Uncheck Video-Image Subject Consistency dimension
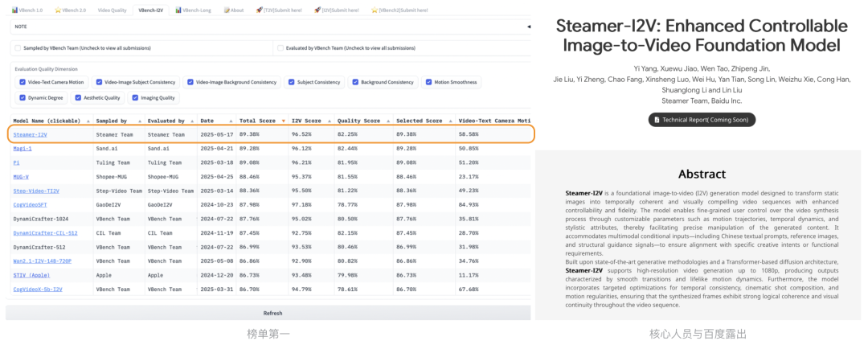The width and height of the screenshot is (868, 345). tap(100, 82)
